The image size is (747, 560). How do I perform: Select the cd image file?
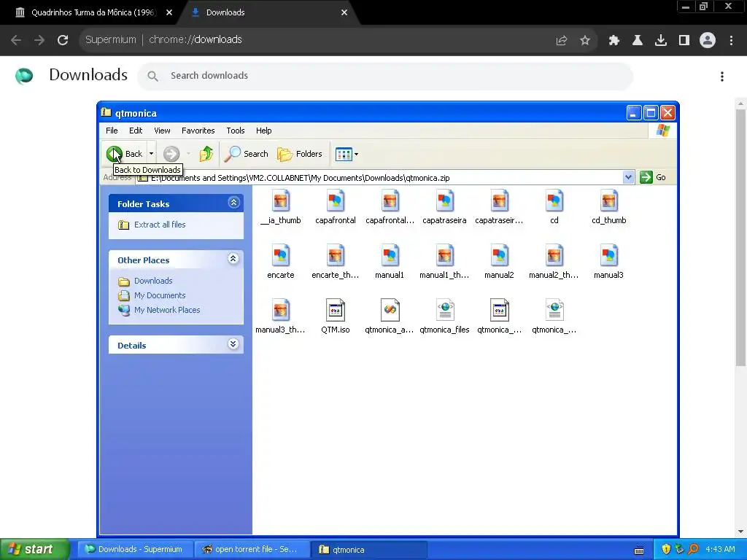pyautogui.click(x=554, y=208)
